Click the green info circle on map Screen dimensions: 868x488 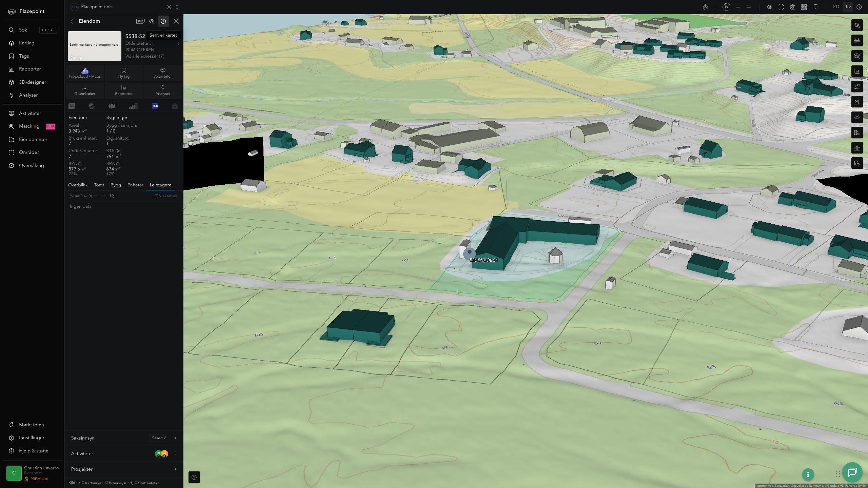[x=808, y=474]
